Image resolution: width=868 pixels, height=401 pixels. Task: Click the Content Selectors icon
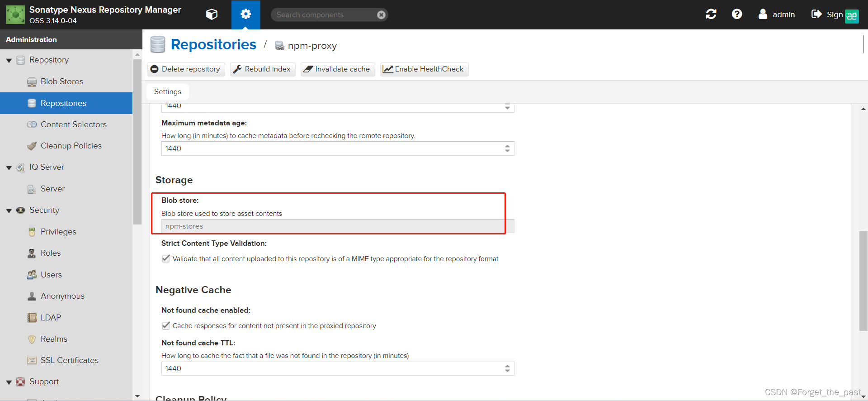coord(32,124)
